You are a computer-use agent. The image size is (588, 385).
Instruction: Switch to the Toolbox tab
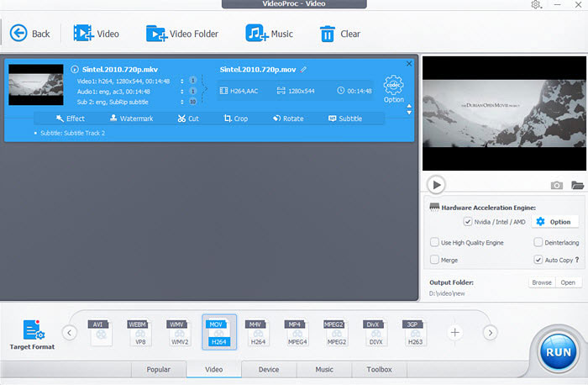(x=379, y=370)
